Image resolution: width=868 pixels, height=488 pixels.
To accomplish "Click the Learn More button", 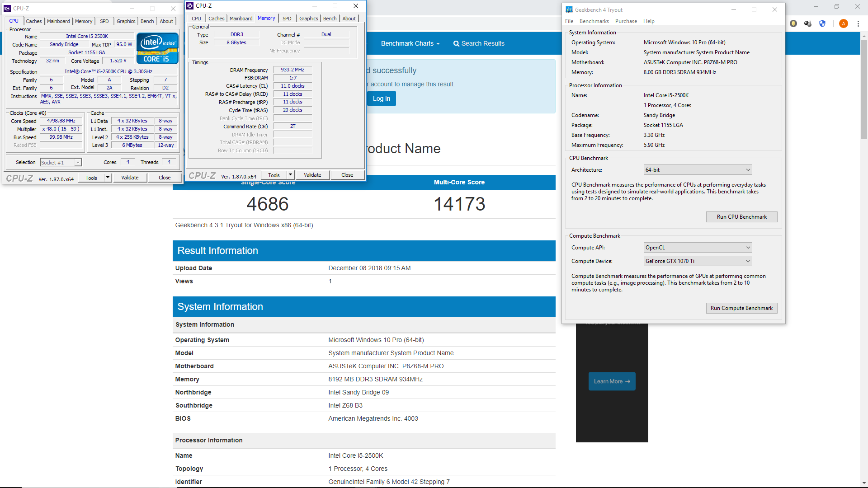I will click(x=612, y=381).
